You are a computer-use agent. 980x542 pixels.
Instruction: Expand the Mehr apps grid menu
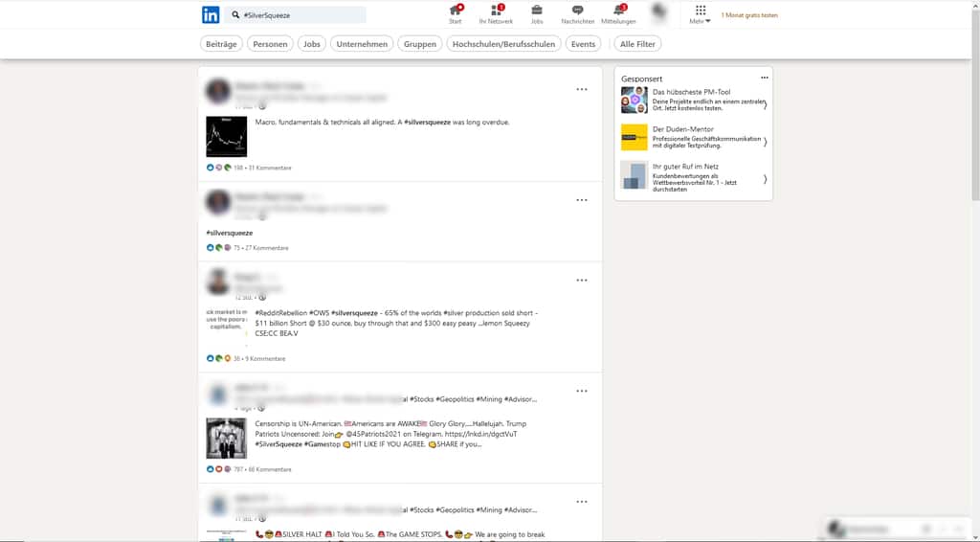[x=701, y=13]
